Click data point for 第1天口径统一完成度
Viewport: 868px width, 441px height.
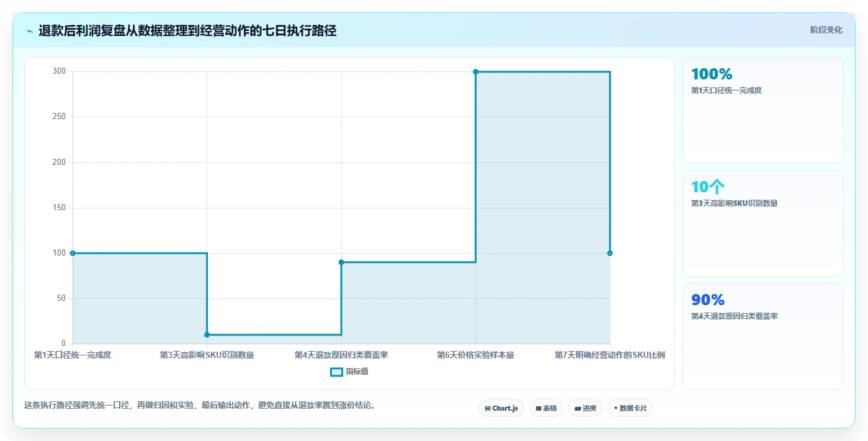(x=73, y=253)
